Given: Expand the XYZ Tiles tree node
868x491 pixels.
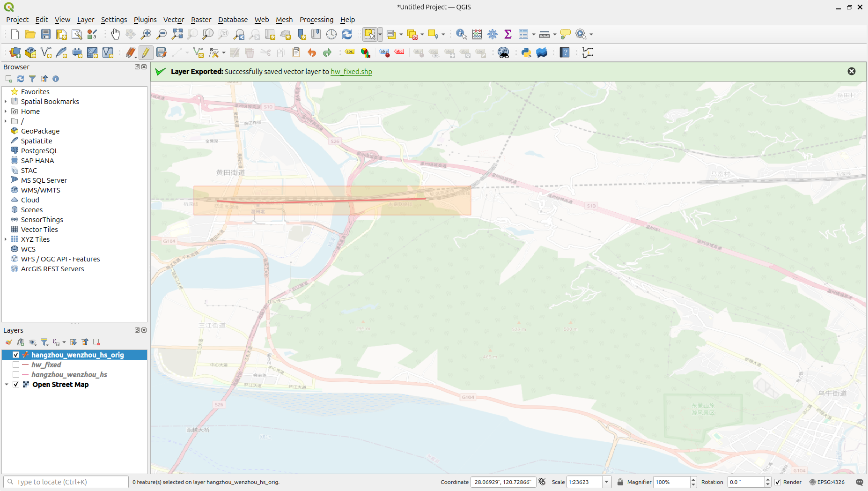Looking at the screenshot, I should (x=6, y=239).
